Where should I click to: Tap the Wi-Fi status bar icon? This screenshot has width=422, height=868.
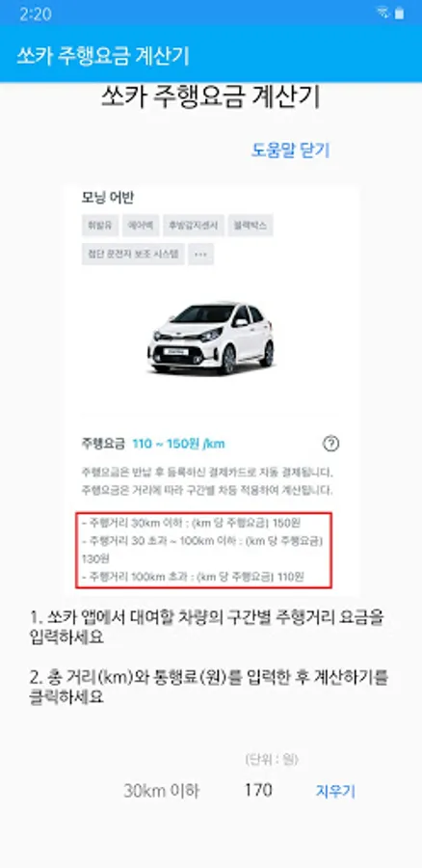coord(382,13)
